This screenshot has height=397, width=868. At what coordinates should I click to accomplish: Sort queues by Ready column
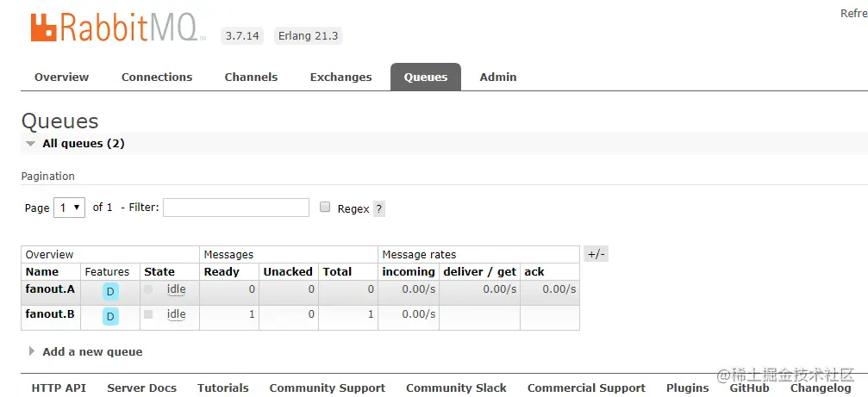222,271
